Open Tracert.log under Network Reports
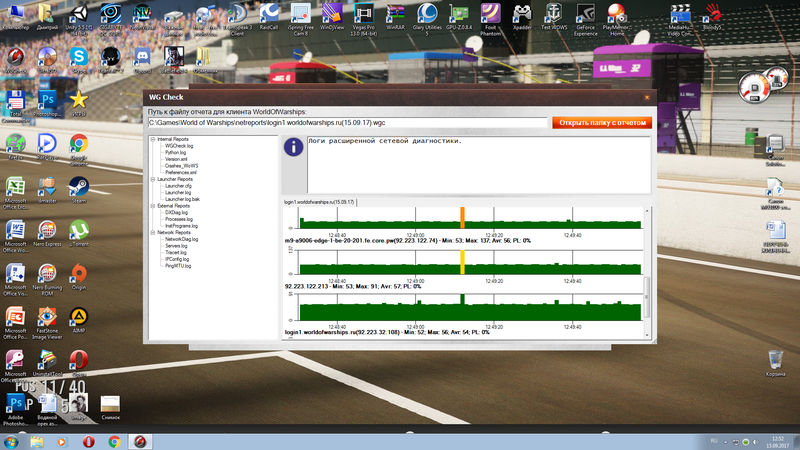The image size is (800, 450). click(x=176, y=253)
